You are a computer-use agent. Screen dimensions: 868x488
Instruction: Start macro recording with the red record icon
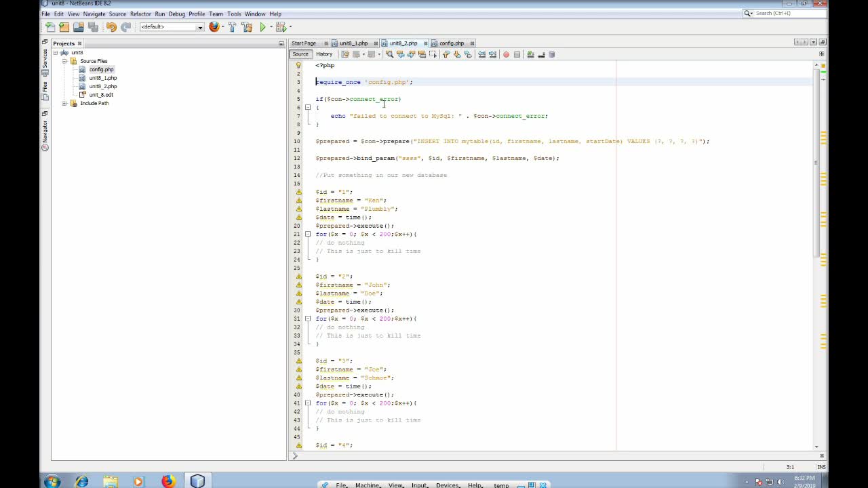click(506, 54)
